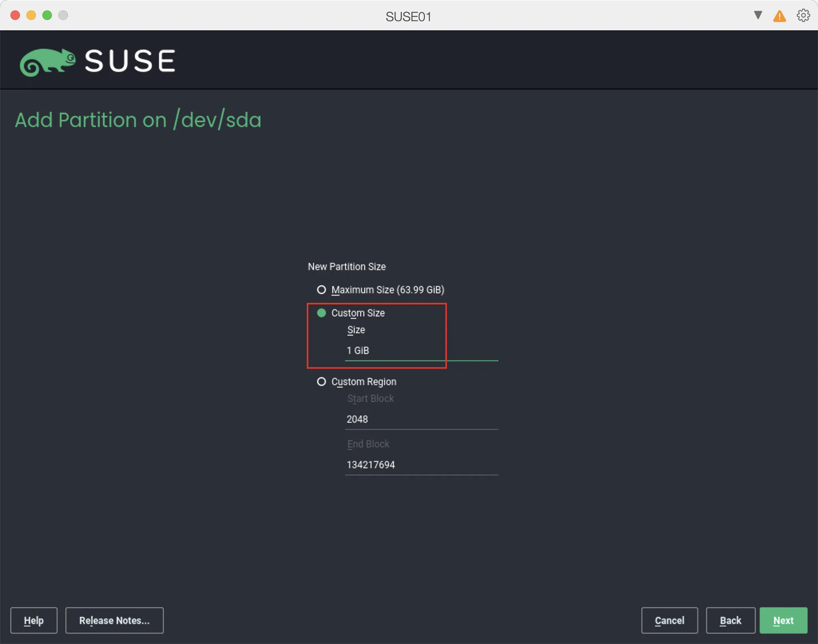Go back with the Back button

click(731, 620)
